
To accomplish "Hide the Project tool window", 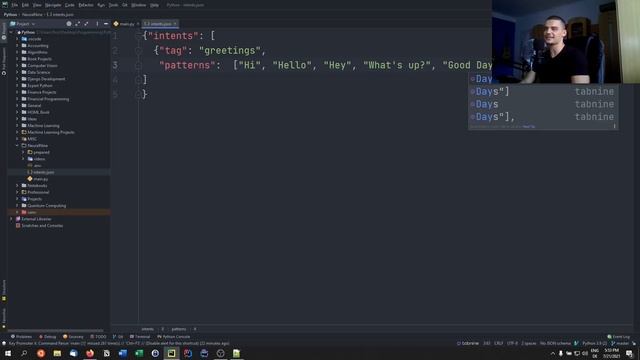I will [x=106, y=24].
